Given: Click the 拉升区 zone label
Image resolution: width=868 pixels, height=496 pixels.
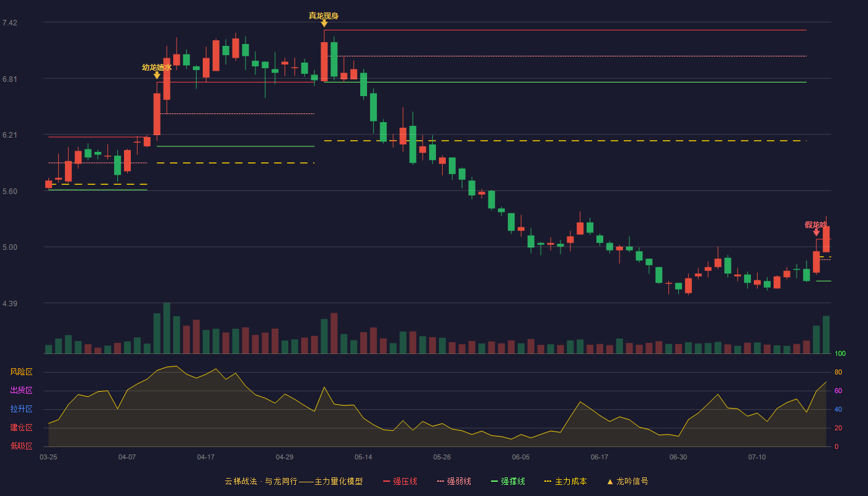Looking at the screenshot, I should pos(21,409).
